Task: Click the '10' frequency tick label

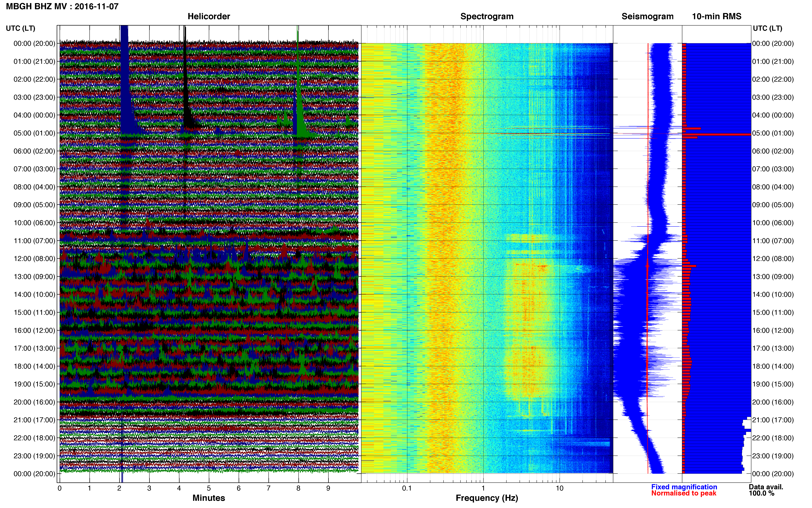Action: [x=559, y=488]
